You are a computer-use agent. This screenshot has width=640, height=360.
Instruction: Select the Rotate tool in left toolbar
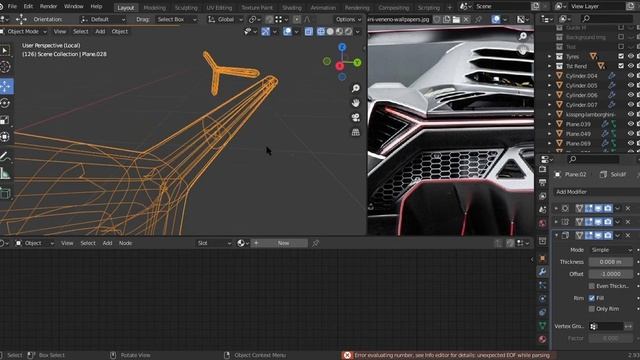coord(5,103)
